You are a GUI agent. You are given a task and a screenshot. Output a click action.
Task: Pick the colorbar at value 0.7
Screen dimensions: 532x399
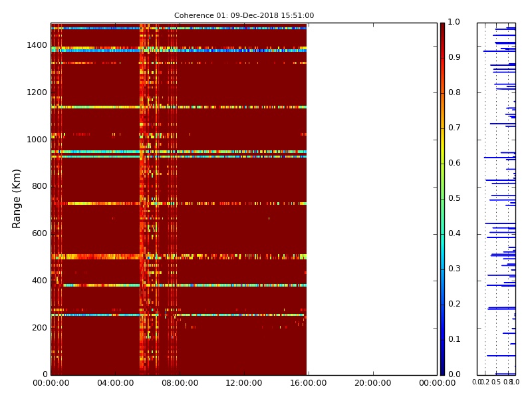442,128
